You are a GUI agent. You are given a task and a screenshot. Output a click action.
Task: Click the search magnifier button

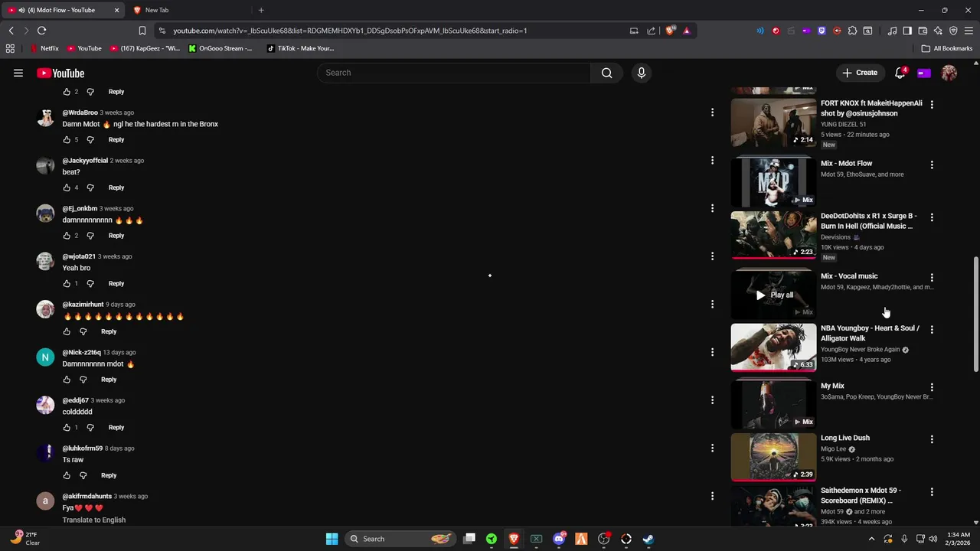606,73
